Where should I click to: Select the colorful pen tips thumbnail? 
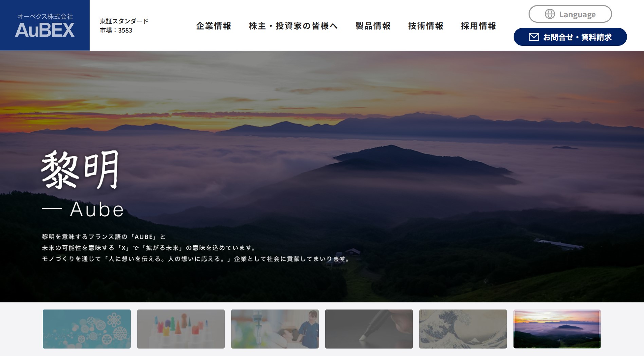pos(181,329)
